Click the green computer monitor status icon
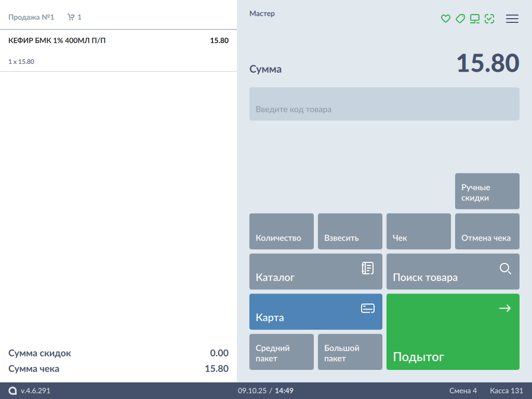The height and width of the screenshot is (399, 532). [x=475, y=19]
